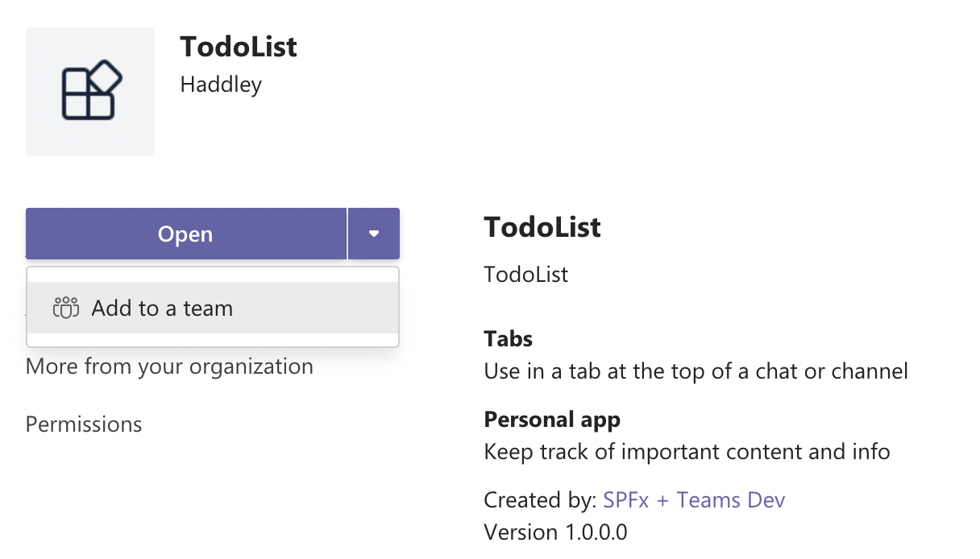Viewport: 980px width, 559px height.
Task: Click the bold TodoList heading in the details
Action: point(542,227)
